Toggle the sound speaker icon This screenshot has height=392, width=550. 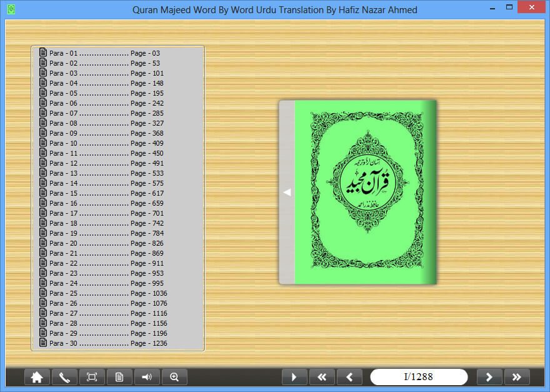point(147,377)
